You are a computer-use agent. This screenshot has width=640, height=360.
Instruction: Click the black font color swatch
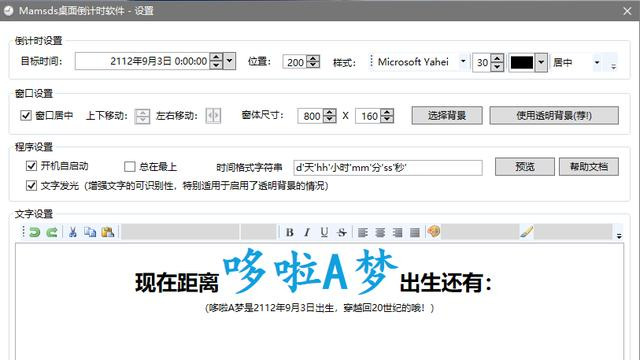point(522,62)
